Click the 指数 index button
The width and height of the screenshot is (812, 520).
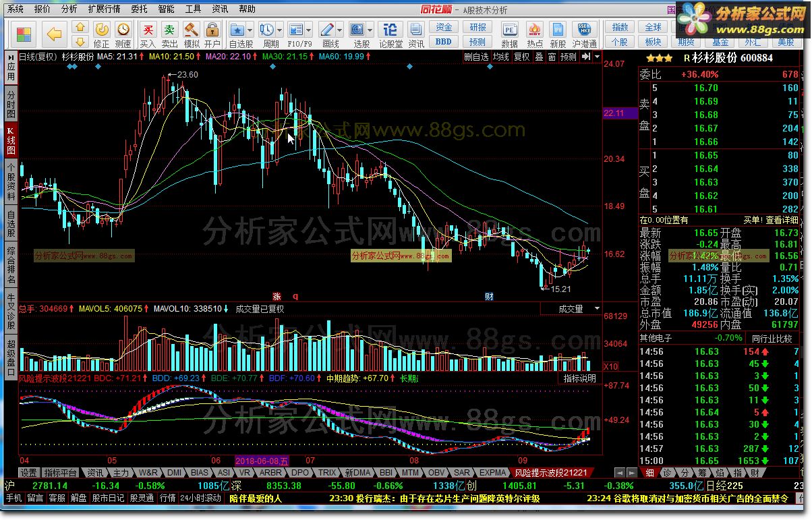point(620,27)
